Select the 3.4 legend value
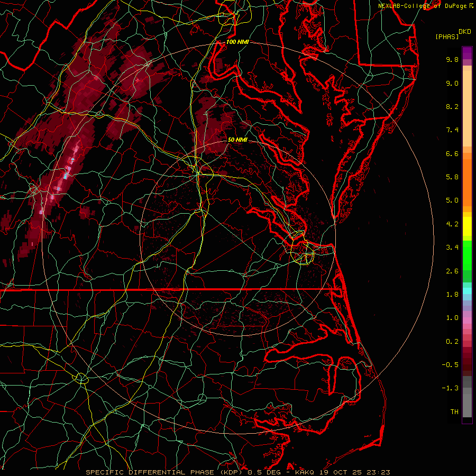 [x=452, y=248]
